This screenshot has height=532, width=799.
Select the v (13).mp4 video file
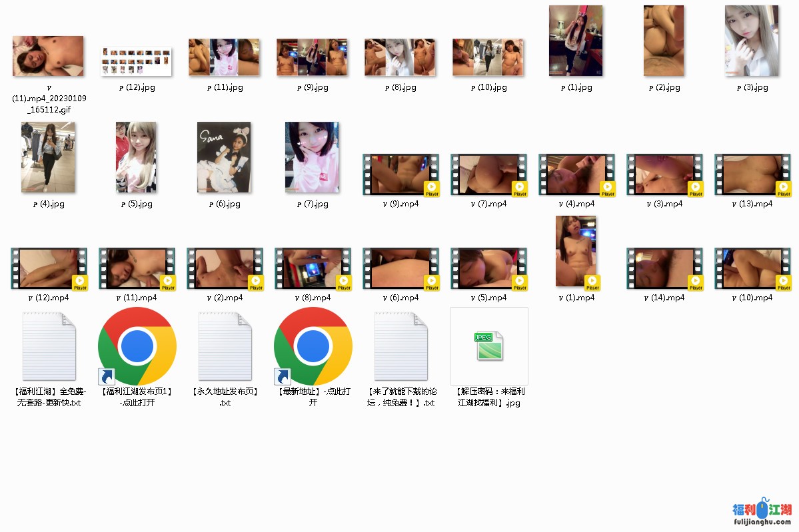tap(752, 175)
